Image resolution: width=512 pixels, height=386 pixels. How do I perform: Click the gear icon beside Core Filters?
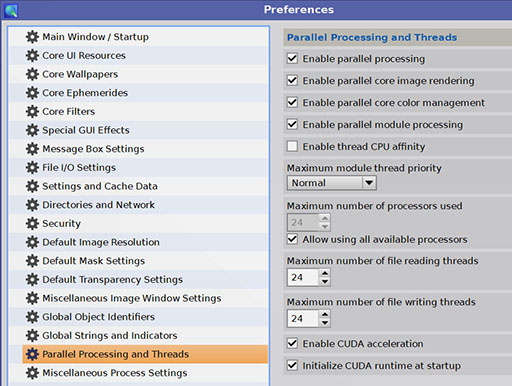32,111
